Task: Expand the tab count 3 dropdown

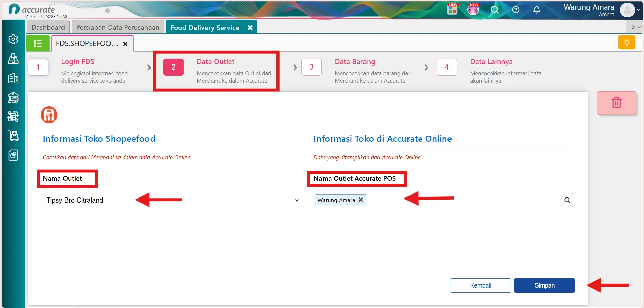Action: click(635, 27)
